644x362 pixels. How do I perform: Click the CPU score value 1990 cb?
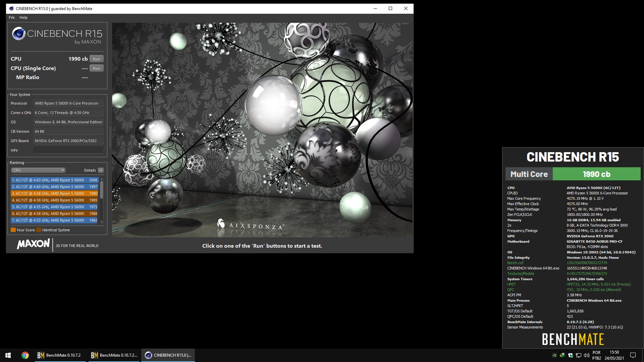pos(78,59)
